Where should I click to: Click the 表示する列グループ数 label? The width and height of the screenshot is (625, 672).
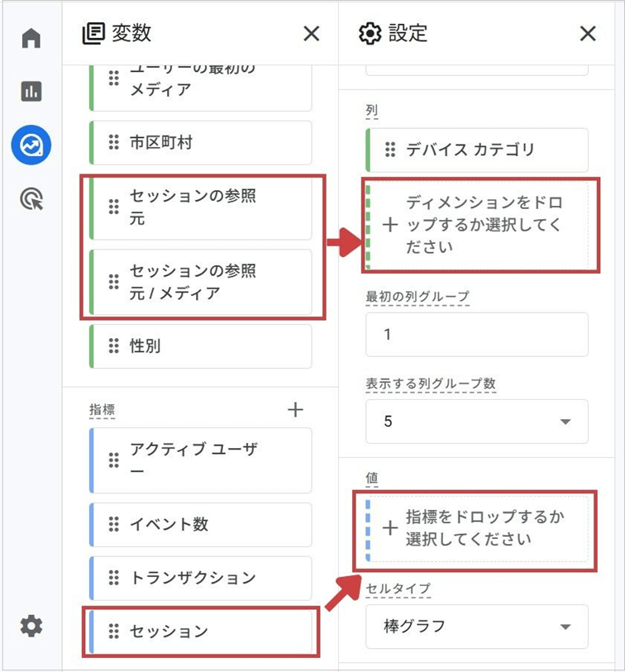(431, 384)
